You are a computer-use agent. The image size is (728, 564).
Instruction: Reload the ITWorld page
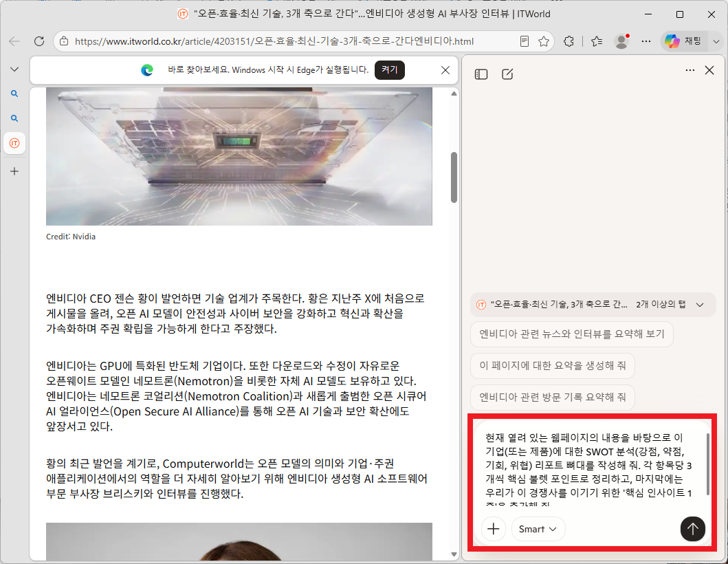pos(39,41)
